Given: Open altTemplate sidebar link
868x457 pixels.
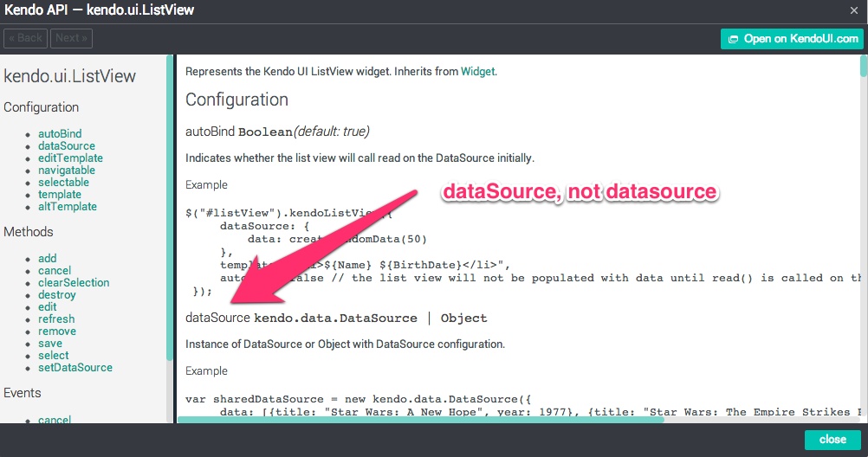Looking at the screenshot, I should pyautogui.click(x=67, y=207).
